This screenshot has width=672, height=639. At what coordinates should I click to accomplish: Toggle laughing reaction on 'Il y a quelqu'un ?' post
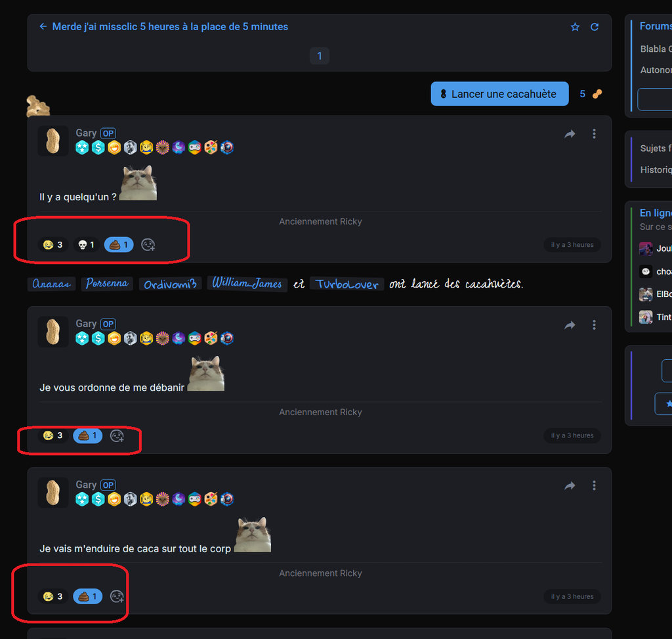(53, 245)
